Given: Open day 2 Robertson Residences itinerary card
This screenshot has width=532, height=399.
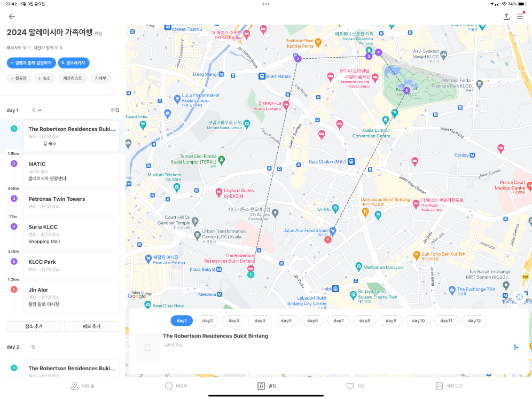Looking at the screenshot, I should tap(71, 369).
